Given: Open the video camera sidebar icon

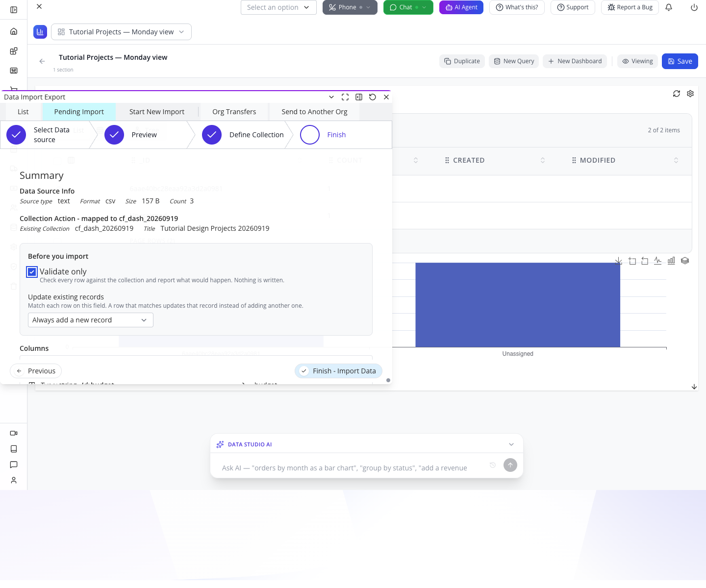Looking at the screenshot, I should pyautogui.click(x=14, y=433).
